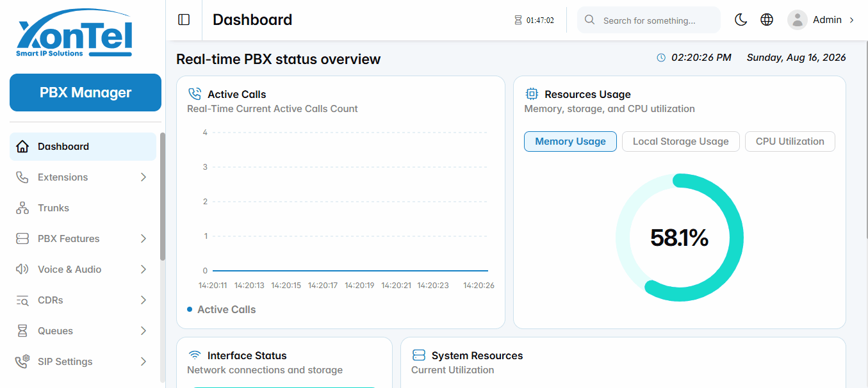Click the Admin user name
Screen dimensions: 868x388
827,20
